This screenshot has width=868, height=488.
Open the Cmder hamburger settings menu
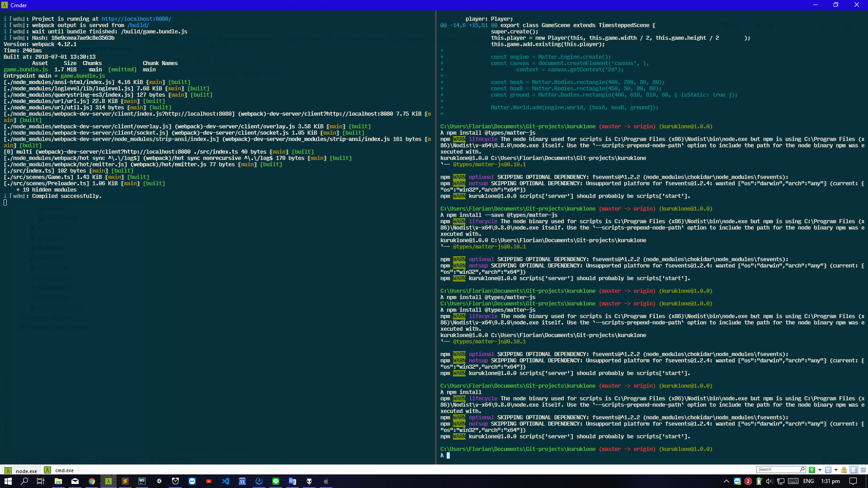863,470
